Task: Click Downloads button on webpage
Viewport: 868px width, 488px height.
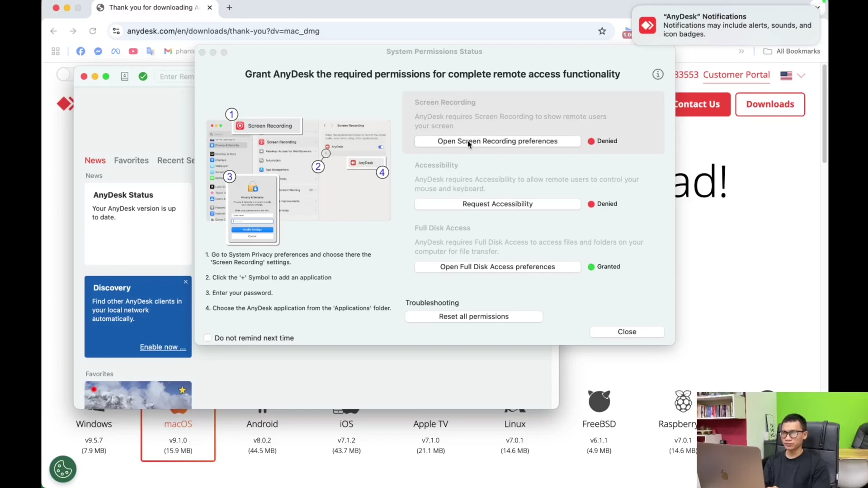Action: (770, 104)
